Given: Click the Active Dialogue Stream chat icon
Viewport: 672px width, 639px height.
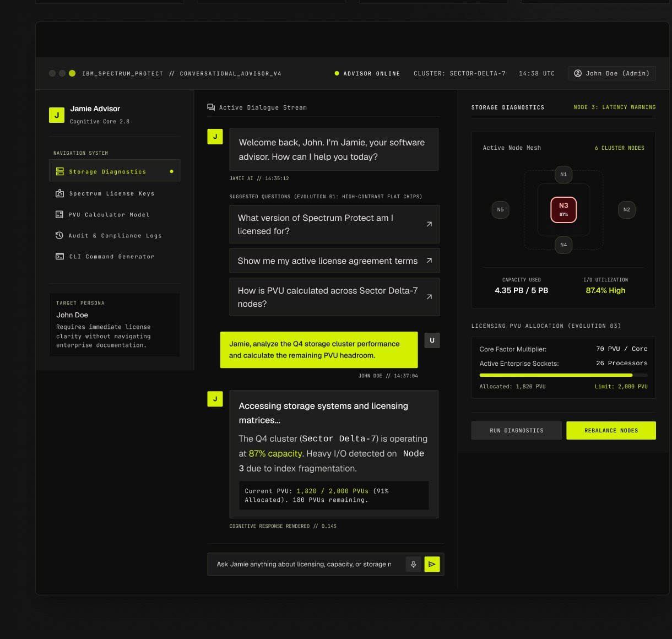Looking at the screenshot, I should 211,107.
